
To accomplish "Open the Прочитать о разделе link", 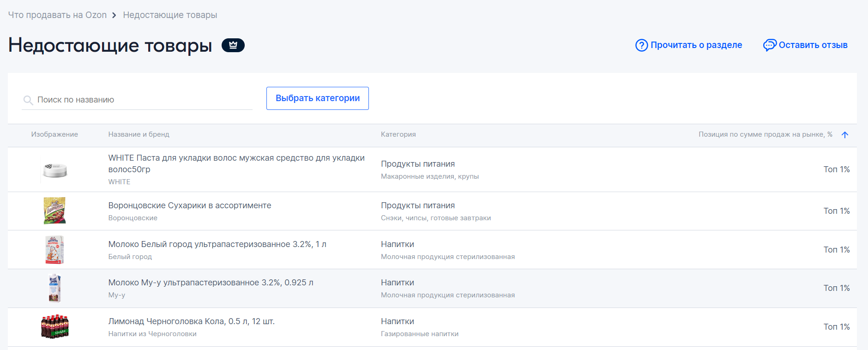I will tap(696, 45).
